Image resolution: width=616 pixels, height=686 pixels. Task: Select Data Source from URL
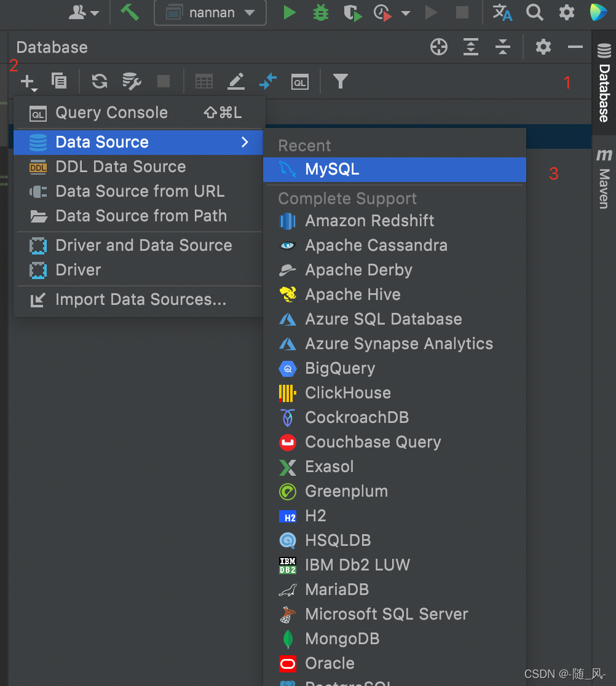point(138,191)
